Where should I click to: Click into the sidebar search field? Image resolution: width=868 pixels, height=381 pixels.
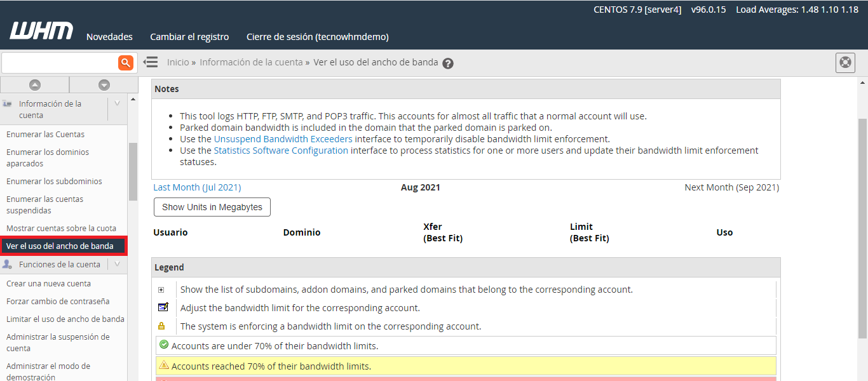coord(60,62)
